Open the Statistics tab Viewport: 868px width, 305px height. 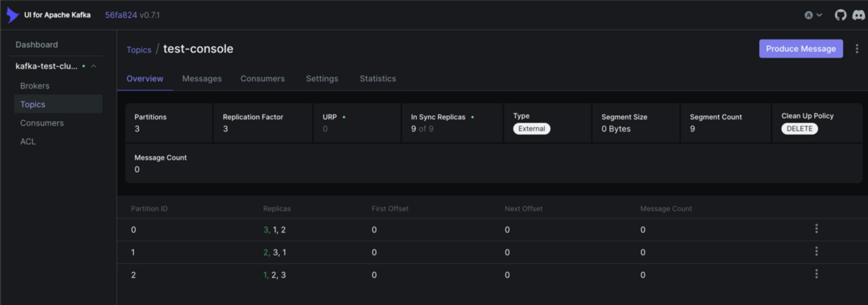378,79
